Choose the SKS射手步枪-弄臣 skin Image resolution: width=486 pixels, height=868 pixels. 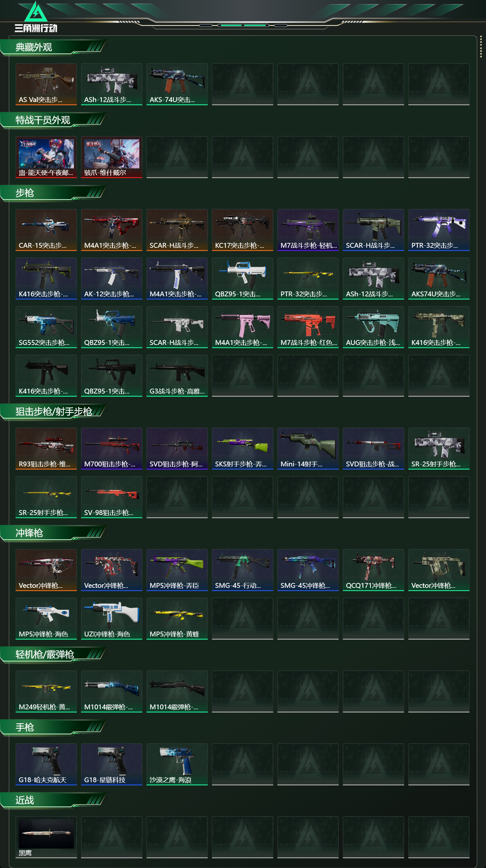point(242,449)
